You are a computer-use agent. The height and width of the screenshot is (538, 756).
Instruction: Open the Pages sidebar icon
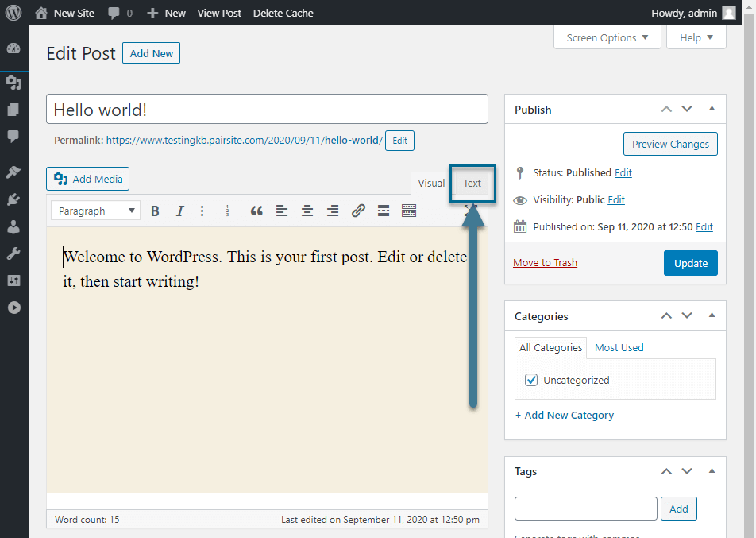[13, 110]
